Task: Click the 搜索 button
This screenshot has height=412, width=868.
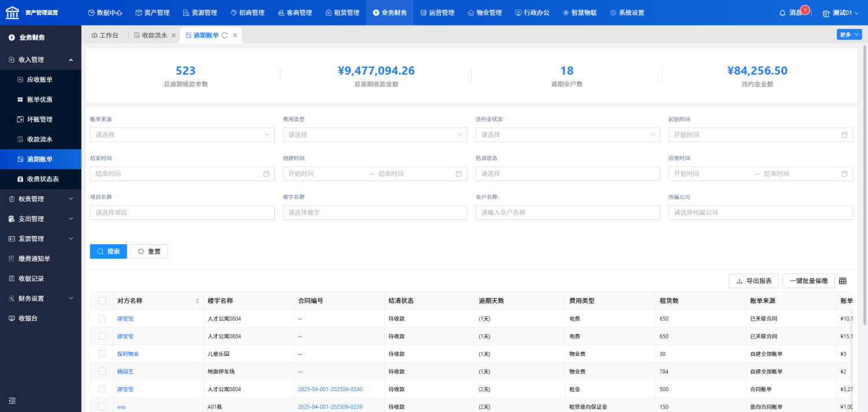Action: coord(108,251)
